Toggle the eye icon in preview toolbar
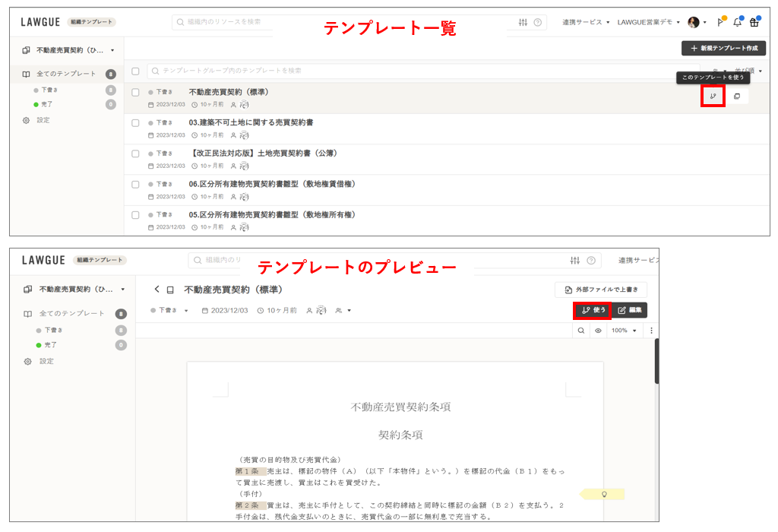Screen dimensions: 778x532 pos(599,331)
